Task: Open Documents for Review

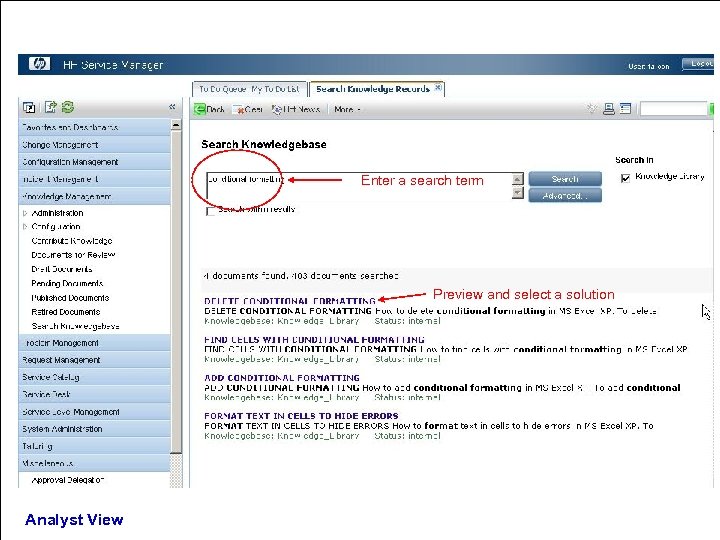Action: coord(73,255)
